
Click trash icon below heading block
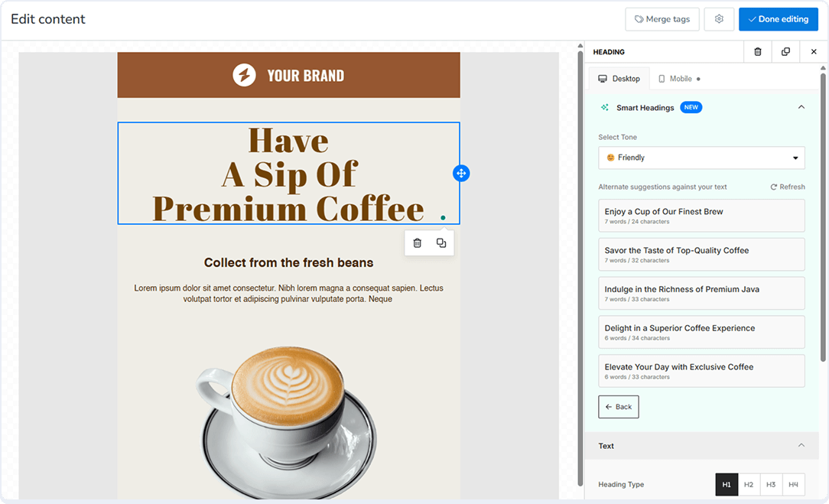coord(418,243)
